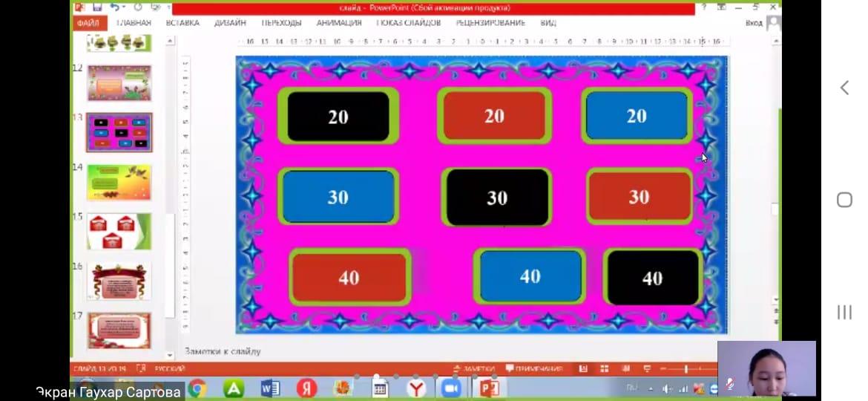
Task: Toggle the Примечания comments pane
Action: click(534, 368)
